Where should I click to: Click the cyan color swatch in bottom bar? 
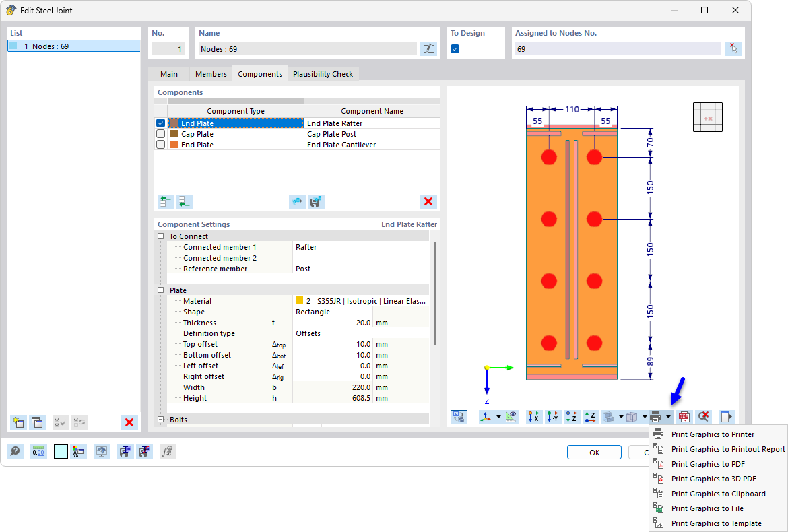click(x=61, y=451)
